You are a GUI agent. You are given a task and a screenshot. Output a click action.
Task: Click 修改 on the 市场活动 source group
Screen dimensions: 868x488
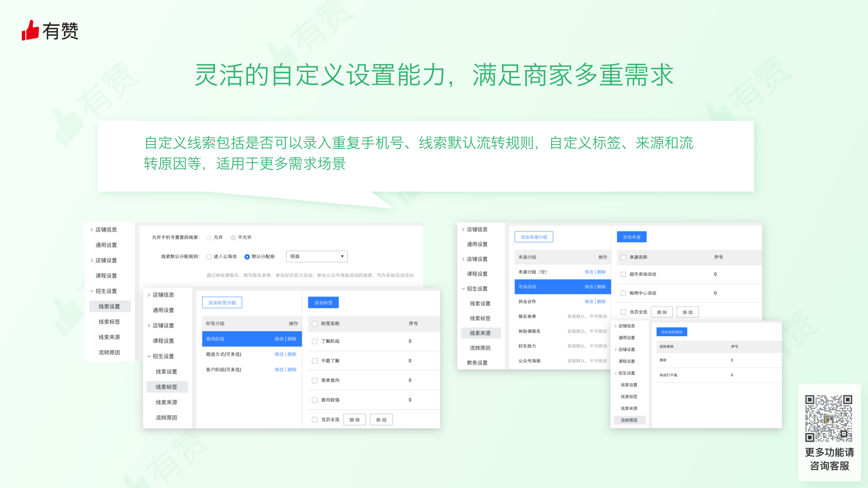click(589, 287)
